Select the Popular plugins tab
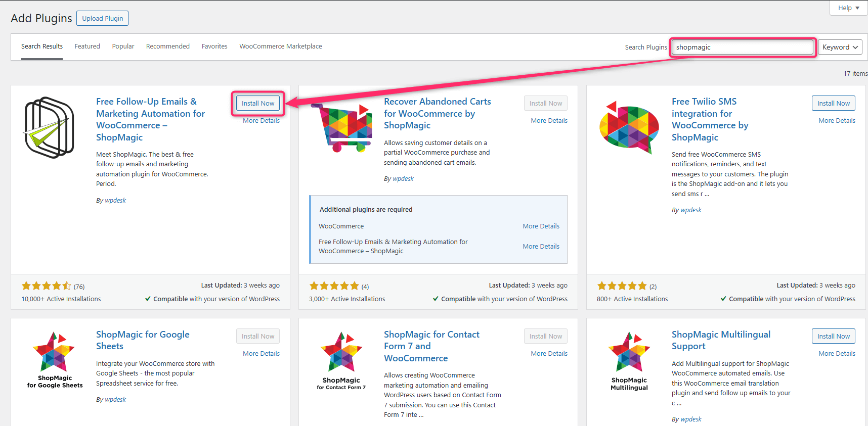 tap(123, 46)
